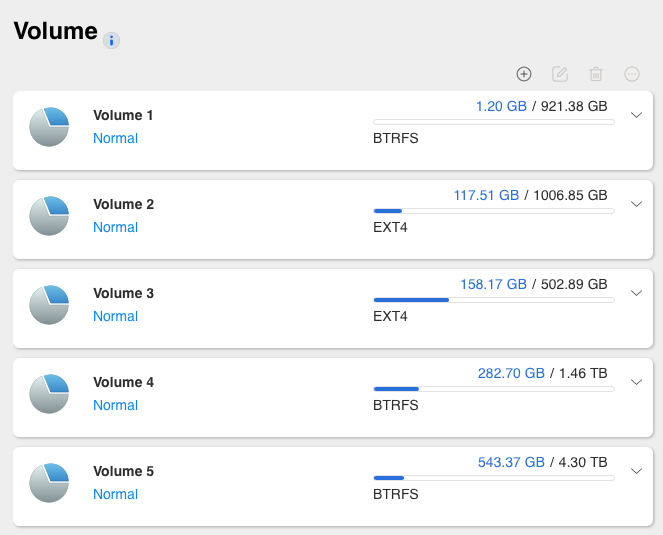Select the Volume 3 name label
Screen dimensions: 663x535
click(x=123, y=293)
